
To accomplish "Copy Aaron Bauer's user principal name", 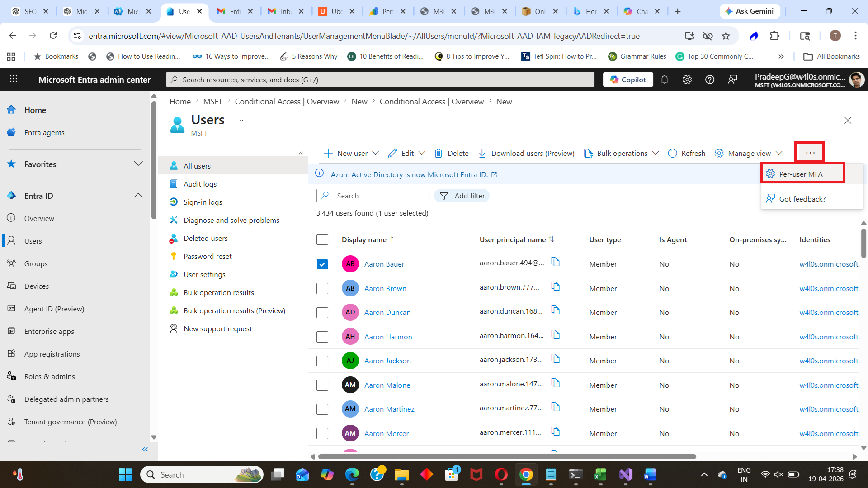I will tap(555, 262).
